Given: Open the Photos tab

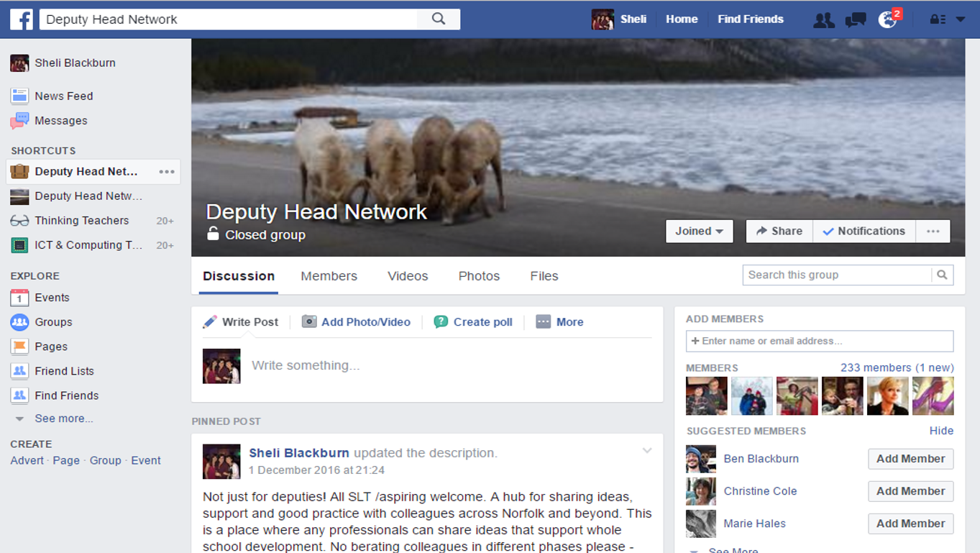Looking at the screenshot, I should click(479, 276).
